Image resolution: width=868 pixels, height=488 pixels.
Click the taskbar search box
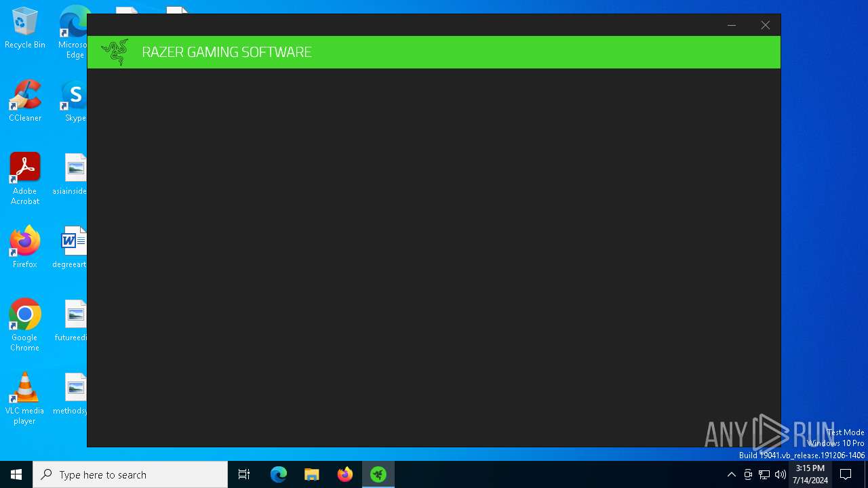pos(130,474)
